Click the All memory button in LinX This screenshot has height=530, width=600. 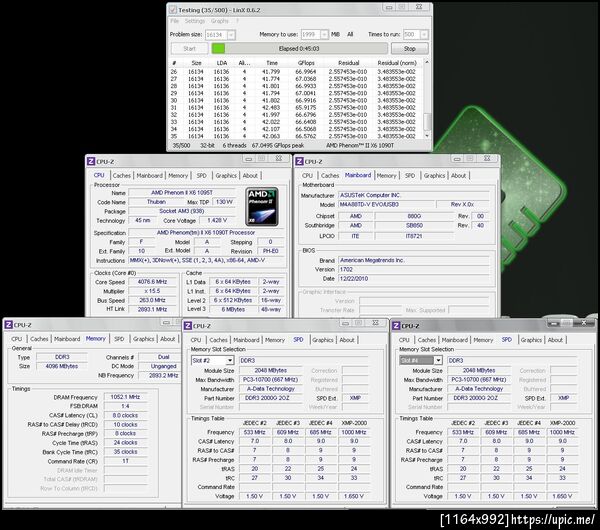[350, 34]
